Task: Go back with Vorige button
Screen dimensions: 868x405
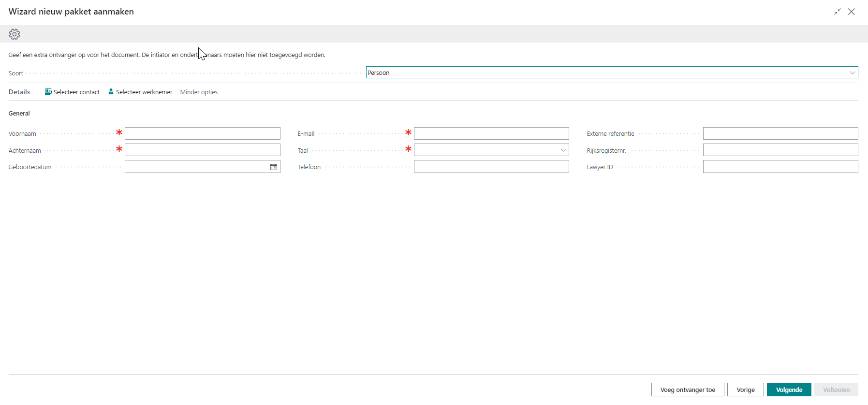Action: (x=745, y=390)
